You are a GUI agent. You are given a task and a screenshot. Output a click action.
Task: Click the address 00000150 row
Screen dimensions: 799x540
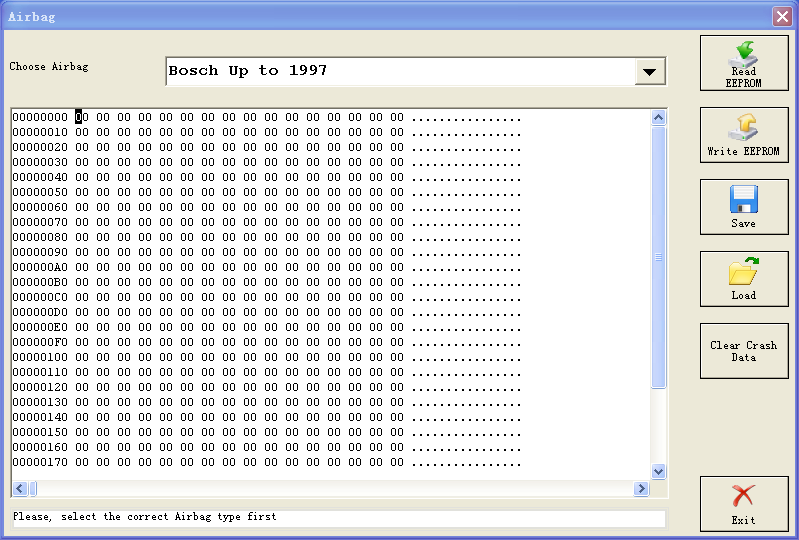click(x=267, y=433)
